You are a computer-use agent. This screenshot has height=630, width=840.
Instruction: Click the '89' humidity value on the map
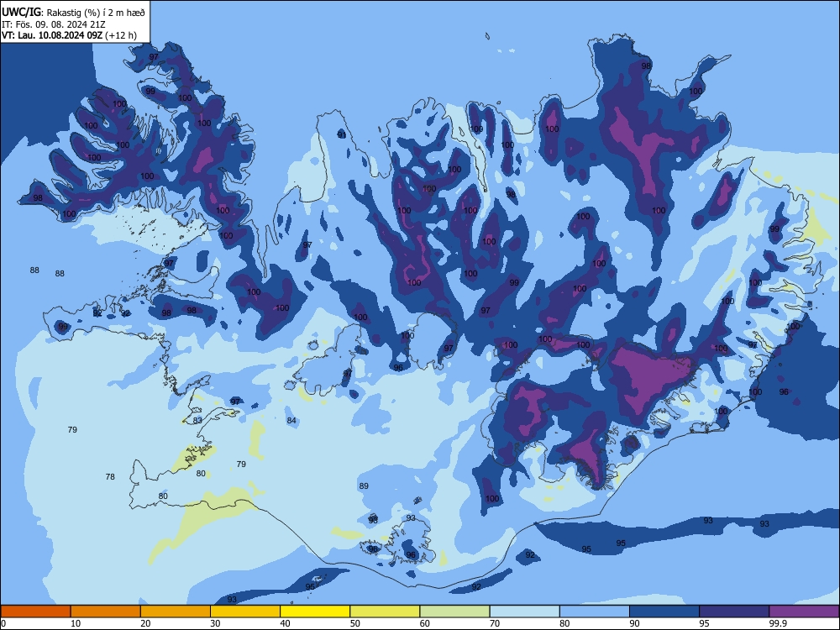pos(364,486)
